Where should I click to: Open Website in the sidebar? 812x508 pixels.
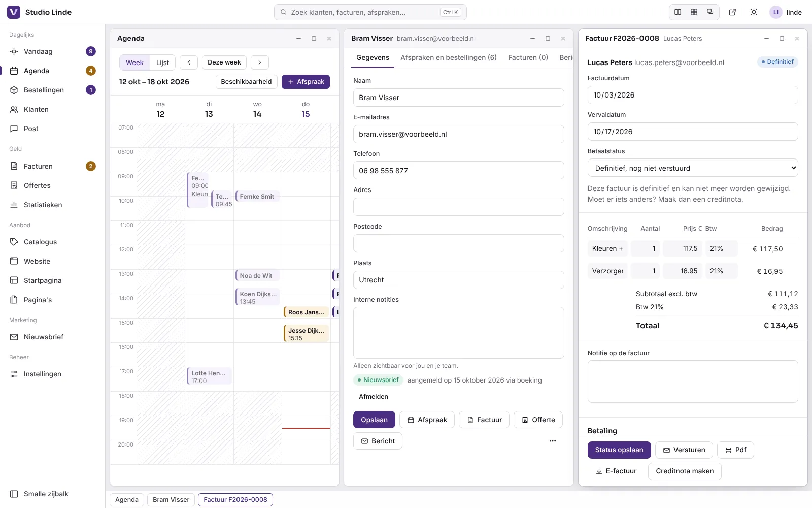point(52,261)
